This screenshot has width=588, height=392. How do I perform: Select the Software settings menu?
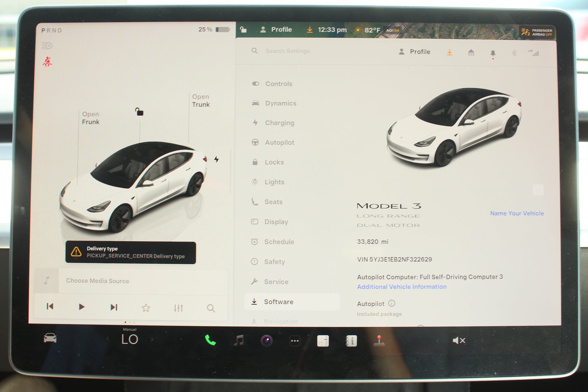coord(292,302)
